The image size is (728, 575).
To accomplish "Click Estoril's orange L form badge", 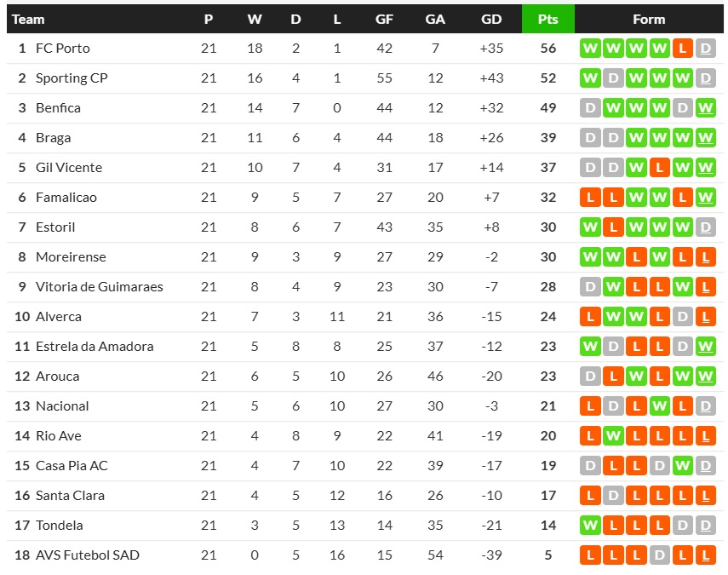I will 612,227.
